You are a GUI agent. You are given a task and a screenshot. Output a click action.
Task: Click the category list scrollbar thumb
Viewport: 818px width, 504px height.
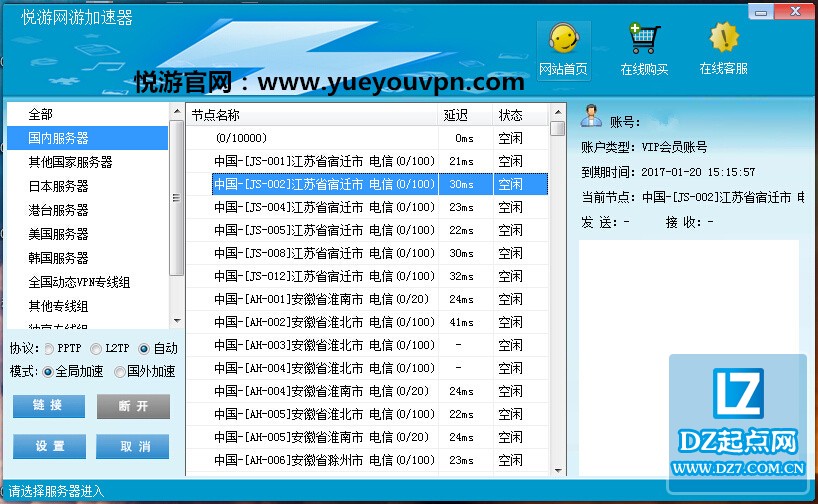(177, 198)
